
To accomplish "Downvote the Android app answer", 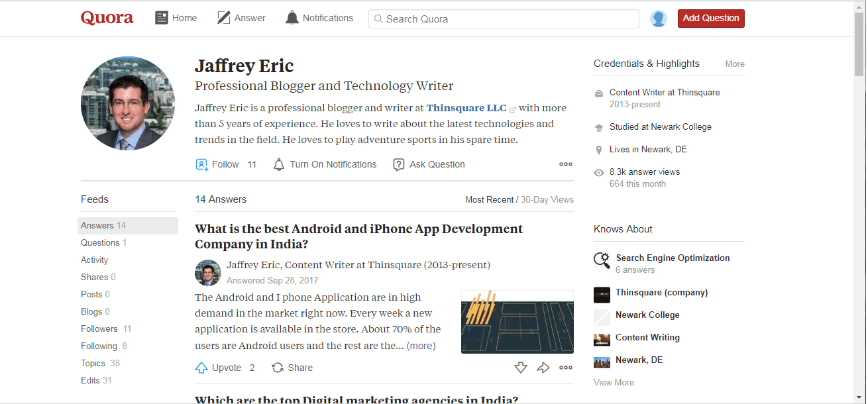I will [x=521, y=368].
